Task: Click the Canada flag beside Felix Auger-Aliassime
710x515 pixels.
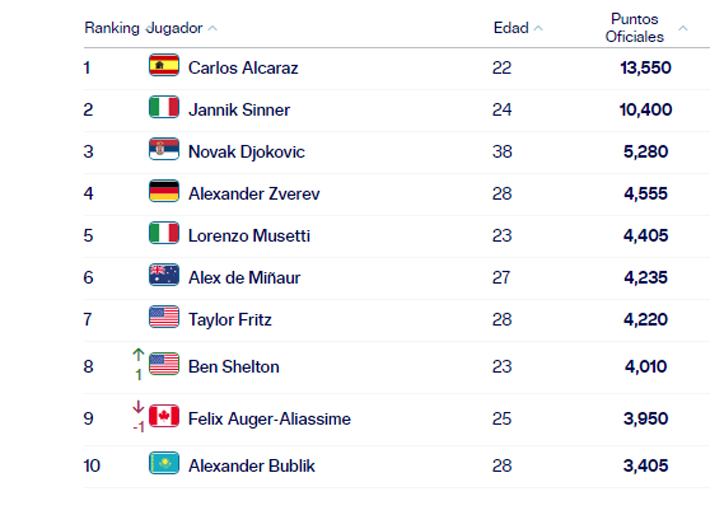Action: point(164,418)
